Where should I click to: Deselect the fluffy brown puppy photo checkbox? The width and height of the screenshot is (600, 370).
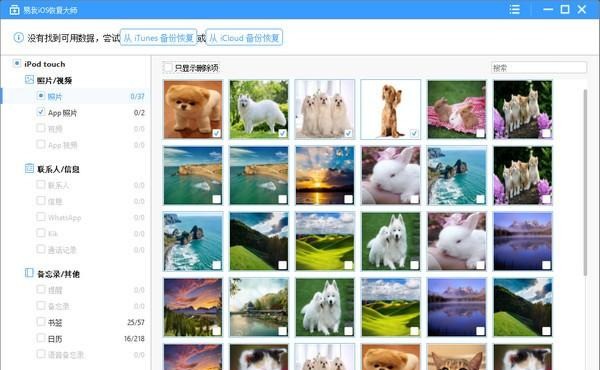(217, 133)
